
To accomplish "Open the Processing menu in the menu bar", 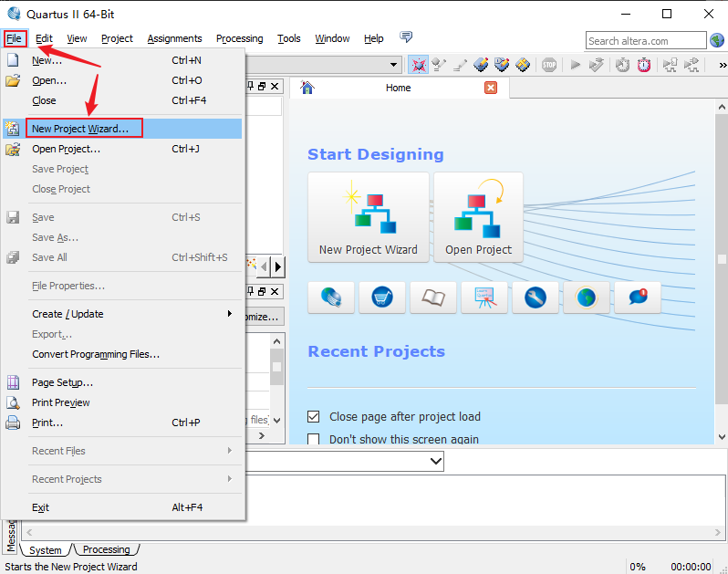I will point(240,38).
